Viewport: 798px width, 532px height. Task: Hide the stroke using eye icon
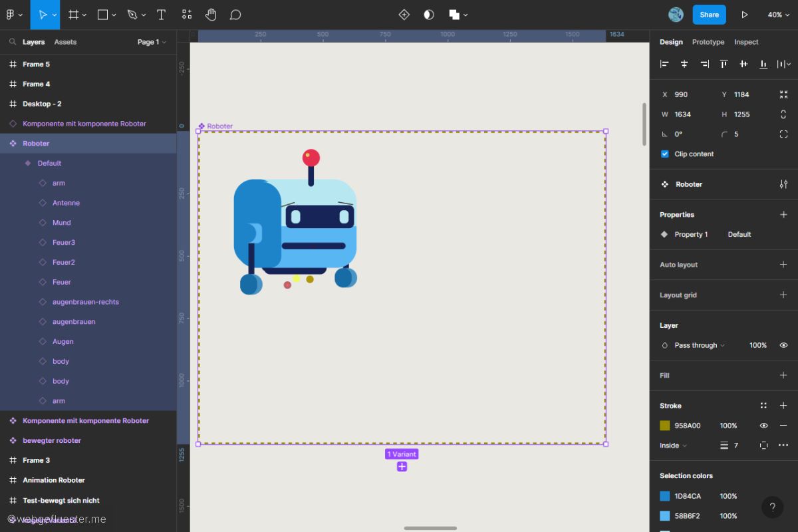[763, 426]
